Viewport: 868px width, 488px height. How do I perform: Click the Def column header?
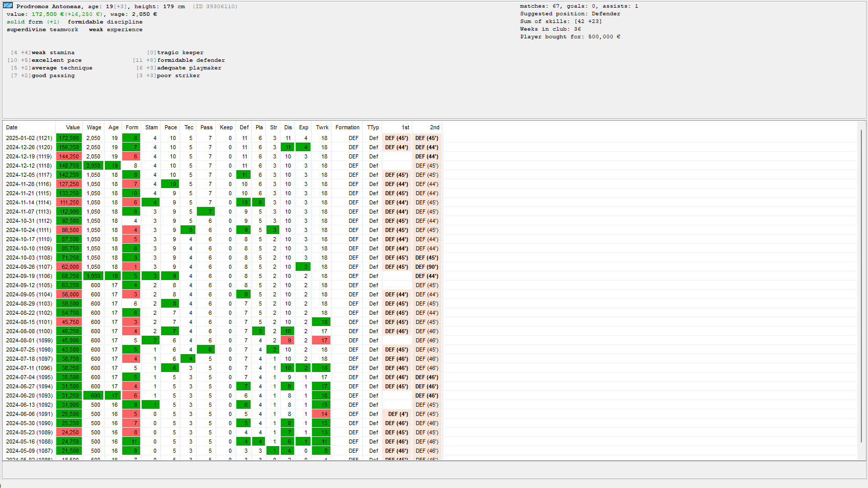click(x=244, y=127)
